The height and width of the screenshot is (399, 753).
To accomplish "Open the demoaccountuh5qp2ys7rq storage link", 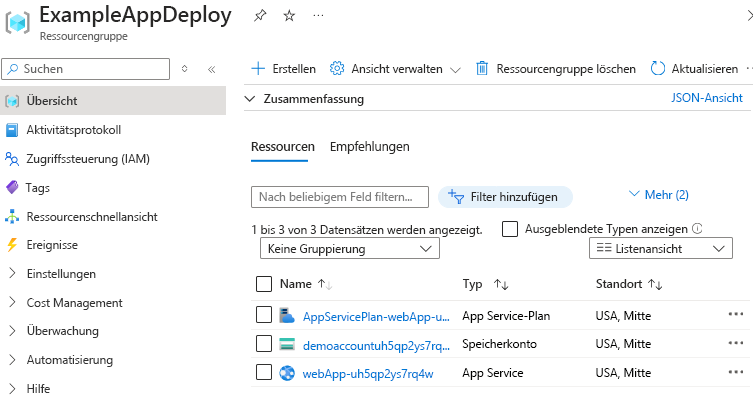I will click(x=376, y=345).
